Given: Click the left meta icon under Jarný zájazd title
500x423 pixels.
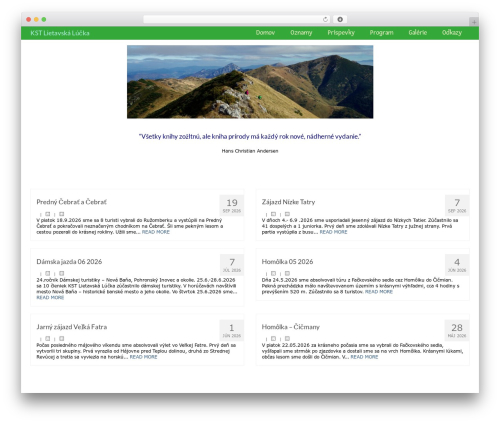Looking at the screenshot, I should tap(48, 339).
